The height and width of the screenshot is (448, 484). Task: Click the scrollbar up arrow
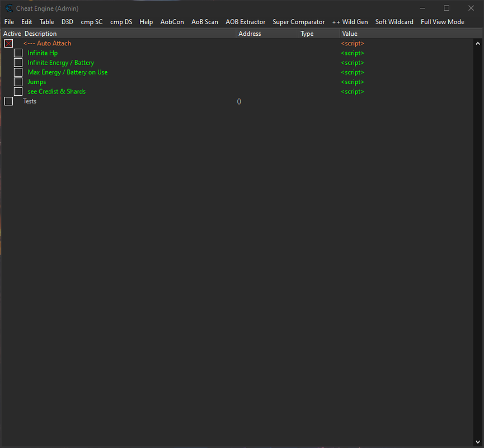[x=478, y=44]
